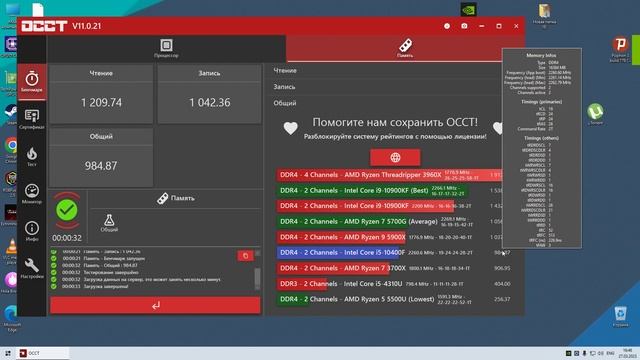
Task: Click the "Помогите нам сохранить OCCT!" banner text
Action: coord(395,122)
